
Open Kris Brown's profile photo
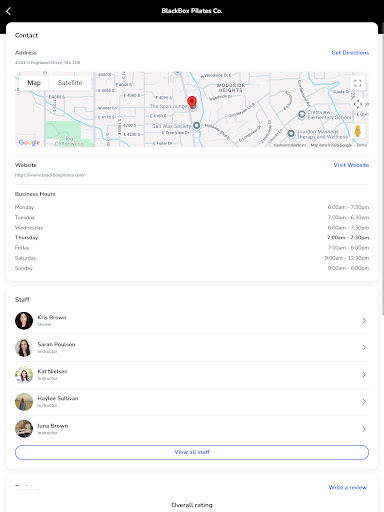click(x=24, y=321)
